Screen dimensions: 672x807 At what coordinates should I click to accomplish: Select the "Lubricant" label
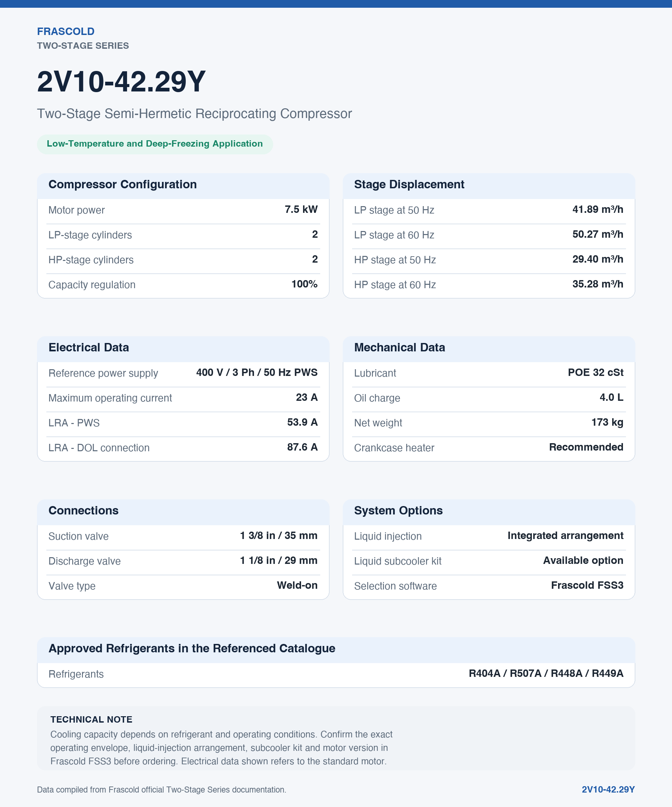tap(375, 373)
